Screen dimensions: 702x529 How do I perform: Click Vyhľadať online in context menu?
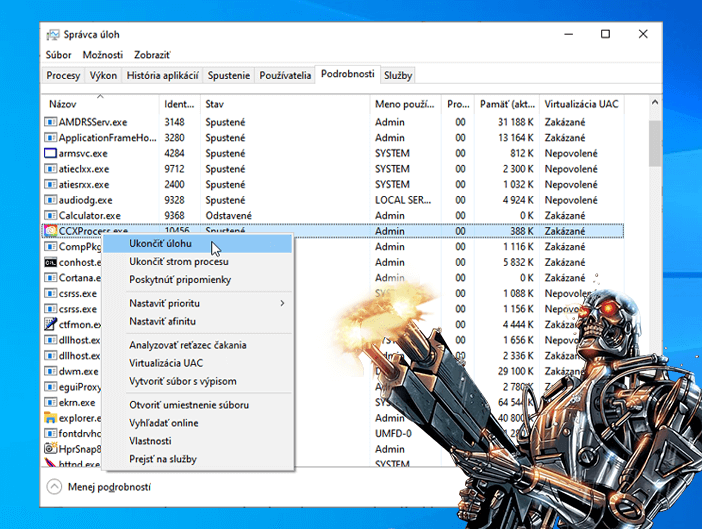click(163, 423)
